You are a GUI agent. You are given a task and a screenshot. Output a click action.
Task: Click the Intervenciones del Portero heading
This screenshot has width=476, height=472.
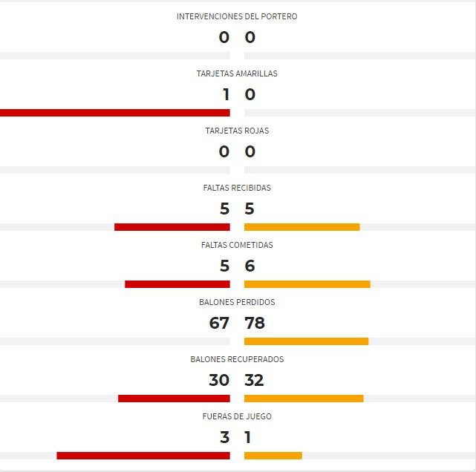pyautogui.click(x=237, y=16)
